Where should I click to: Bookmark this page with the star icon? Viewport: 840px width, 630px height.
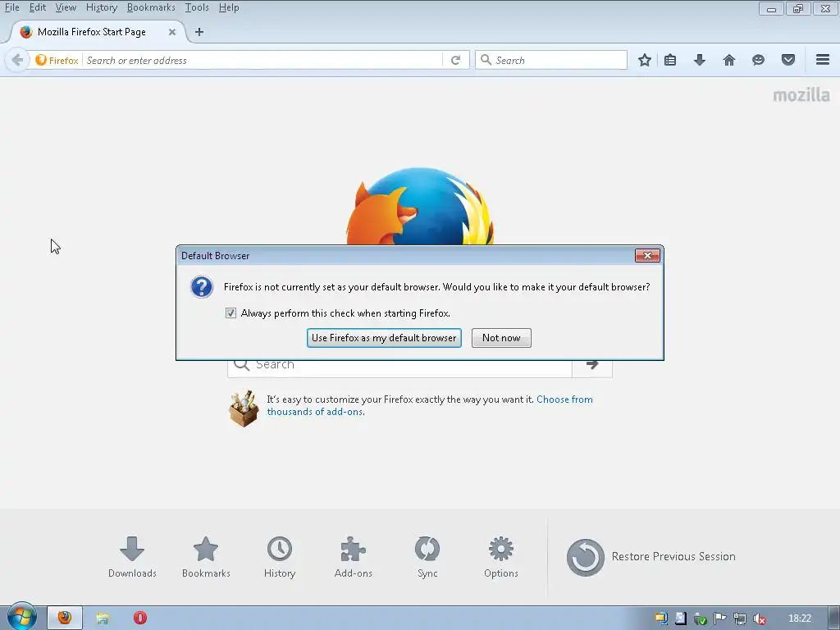click(x=645, y=60)
